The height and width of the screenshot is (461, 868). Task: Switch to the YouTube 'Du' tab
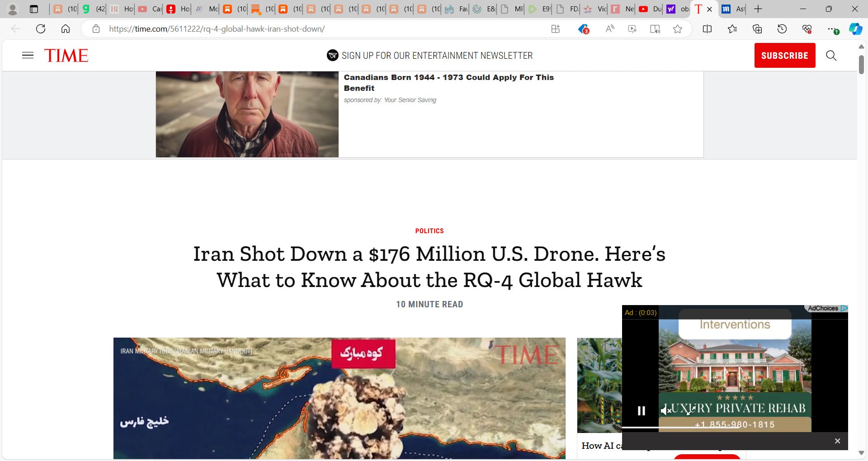650,9
